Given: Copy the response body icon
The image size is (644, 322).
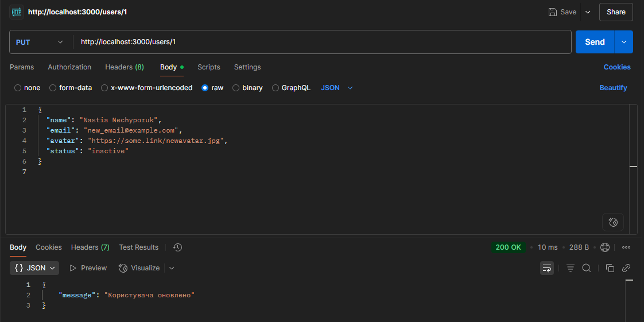Looking at the screenshot, I should pyautogui.click(x=610, y=268).
